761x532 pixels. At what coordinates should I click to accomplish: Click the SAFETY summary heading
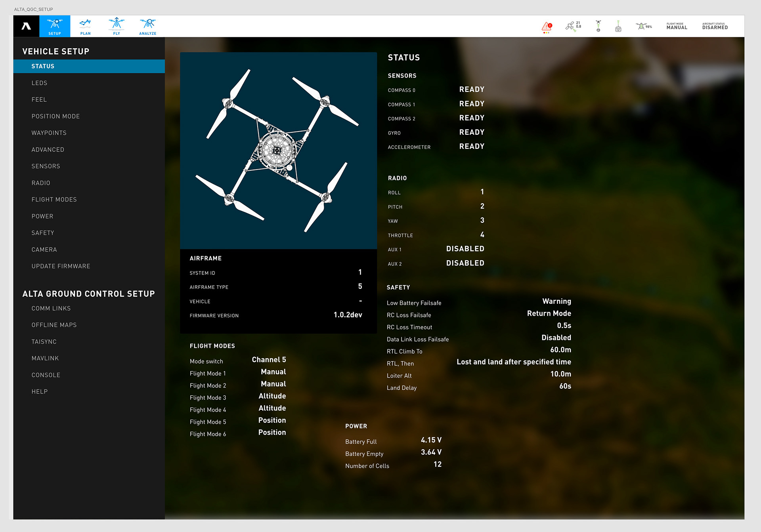(398, 287)
